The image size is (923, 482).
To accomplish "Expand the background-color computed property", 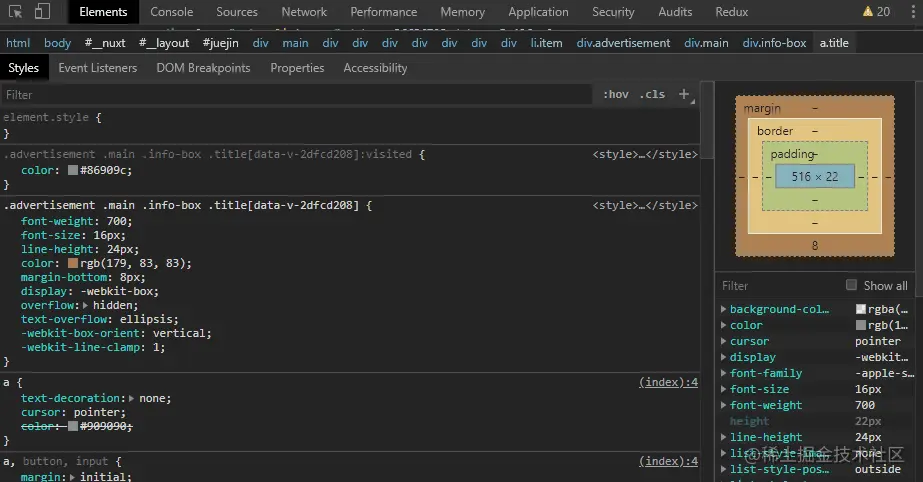I will pos(724,309).
